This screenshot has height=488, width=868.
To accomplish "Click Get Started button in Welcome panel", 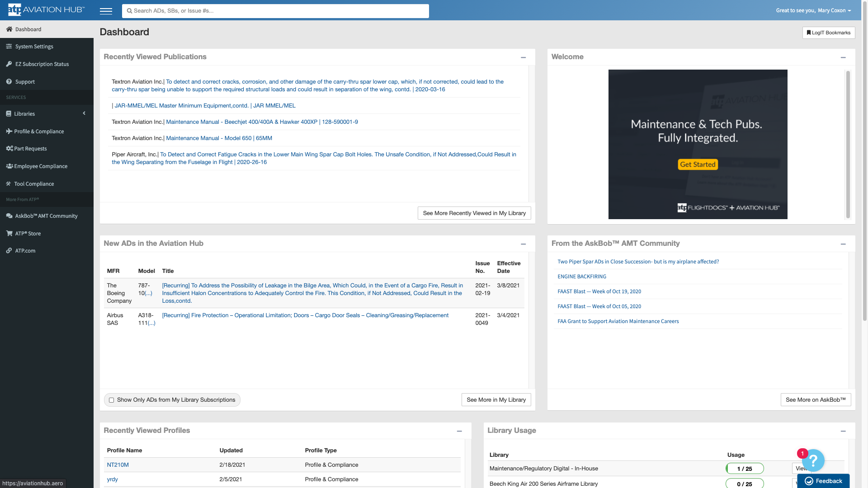I will click(x=698, y=164).
